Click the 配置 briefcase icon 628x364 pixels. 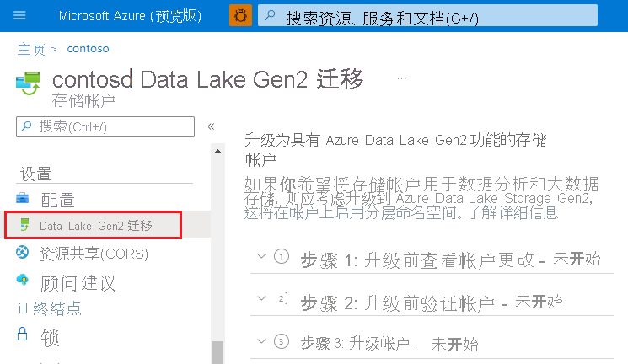pos(23,199)
